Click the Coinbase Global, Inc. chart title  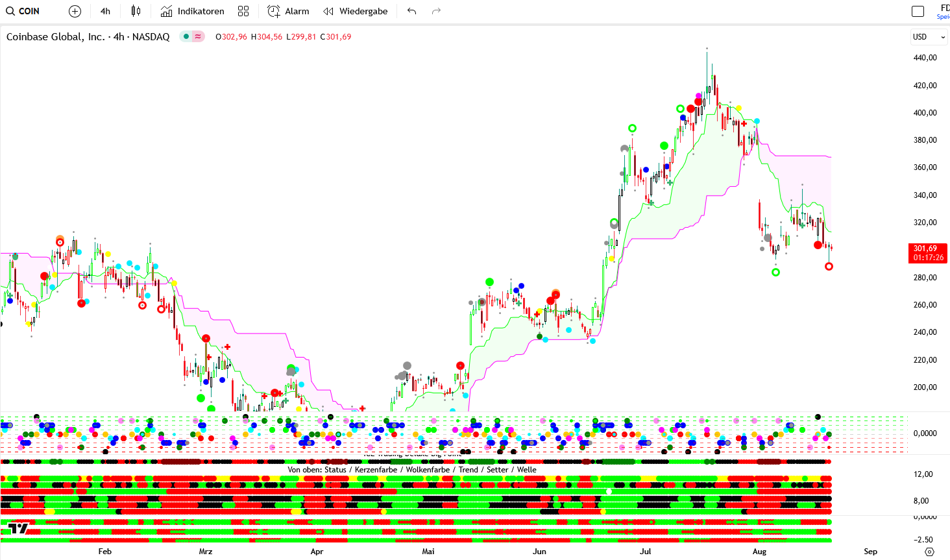pyautogui.click(x=88, y=37)
